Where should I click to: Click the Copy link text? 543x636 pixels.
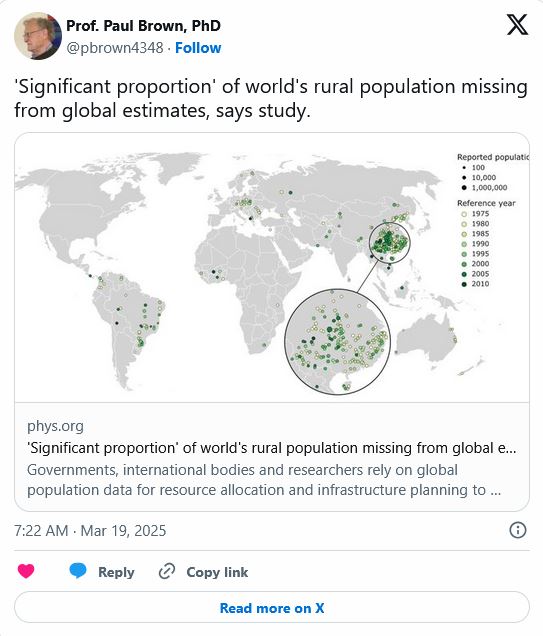217,572
